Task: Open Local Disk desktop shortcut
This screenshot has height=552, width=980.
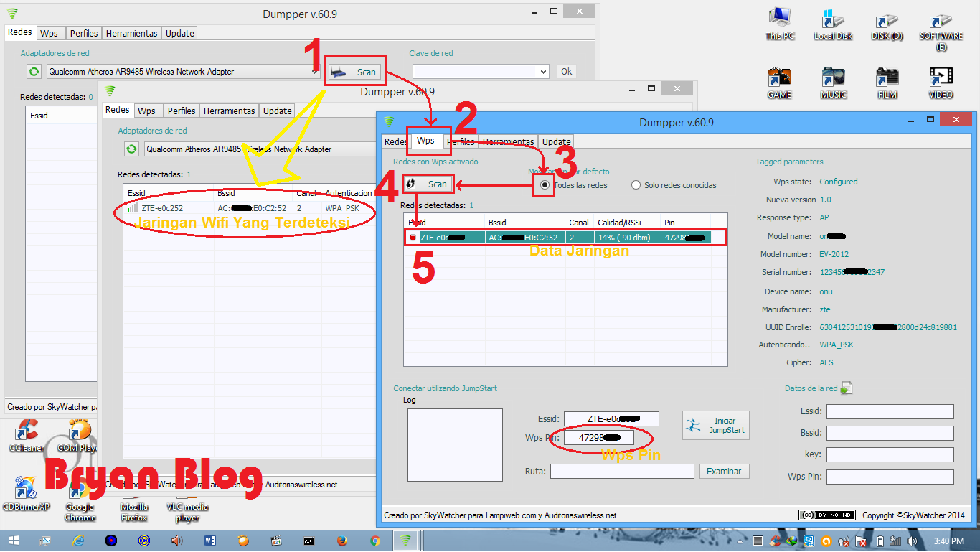Action: pos(833,23)
